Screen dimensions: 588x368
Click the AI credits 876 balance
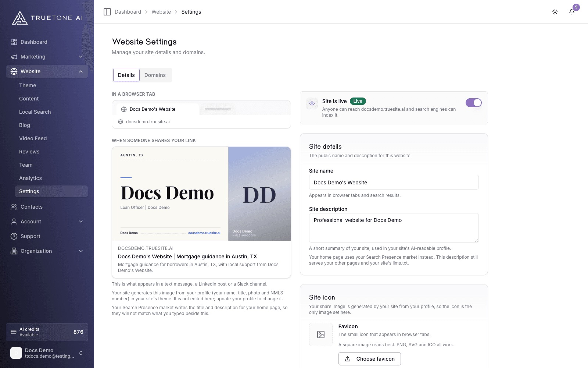pos(78,332)
